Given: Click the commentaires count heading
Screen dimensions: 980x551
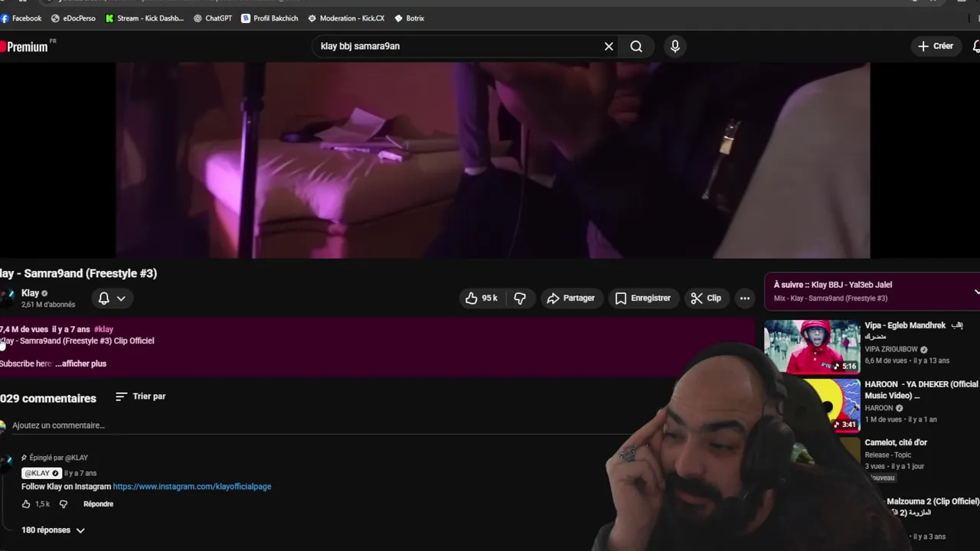Looking at the screenshot, I should [48, 399].
